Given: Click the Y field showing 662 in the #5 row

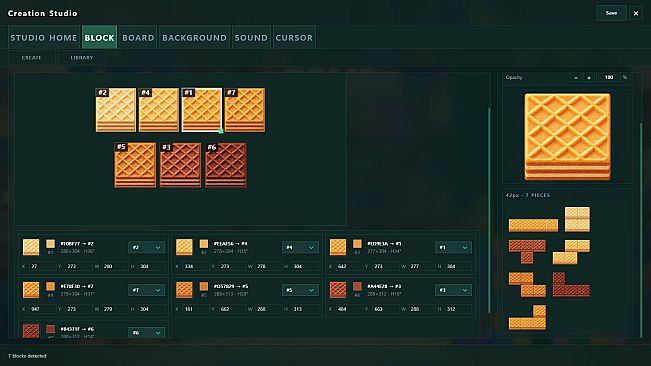Looking at the screenshot, I should tap(232, 309).
